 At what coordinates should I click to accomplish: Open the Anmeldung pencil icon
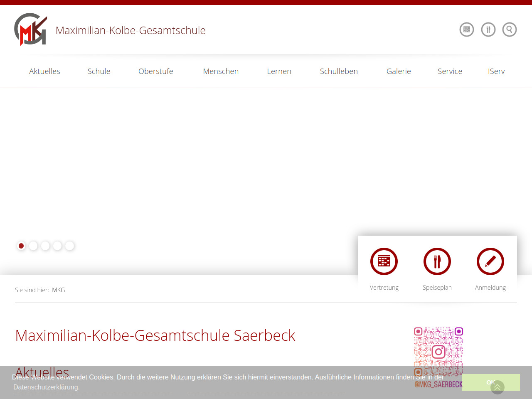(x=490, y=261)
